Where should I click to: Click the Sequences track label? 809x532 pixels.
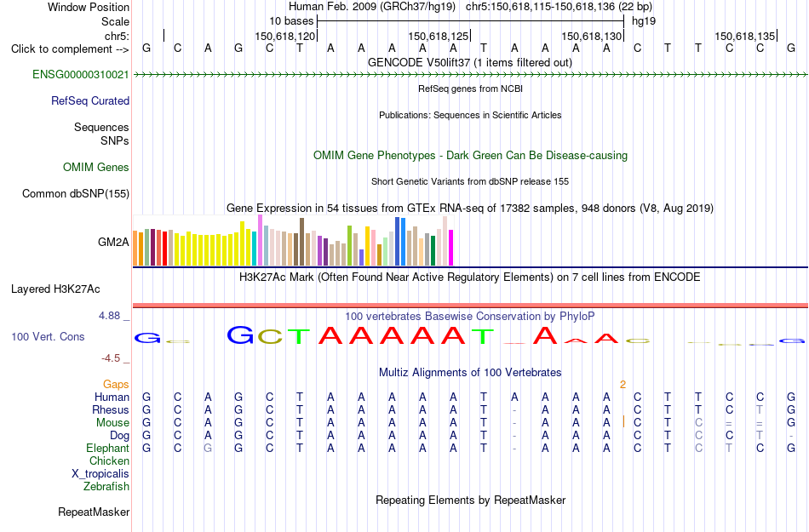coord(101,128)
